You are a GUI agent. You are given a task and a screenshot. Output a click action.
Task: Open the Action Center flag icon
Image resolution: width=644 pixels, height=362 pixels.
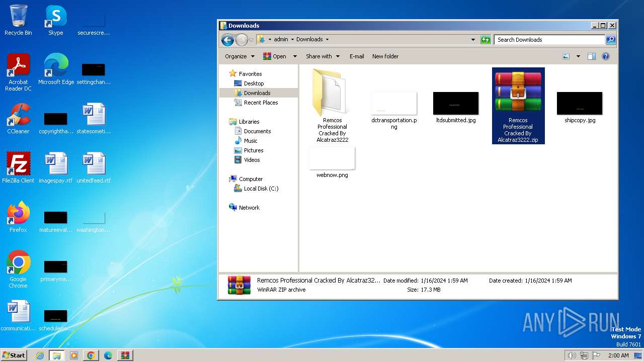597,355
